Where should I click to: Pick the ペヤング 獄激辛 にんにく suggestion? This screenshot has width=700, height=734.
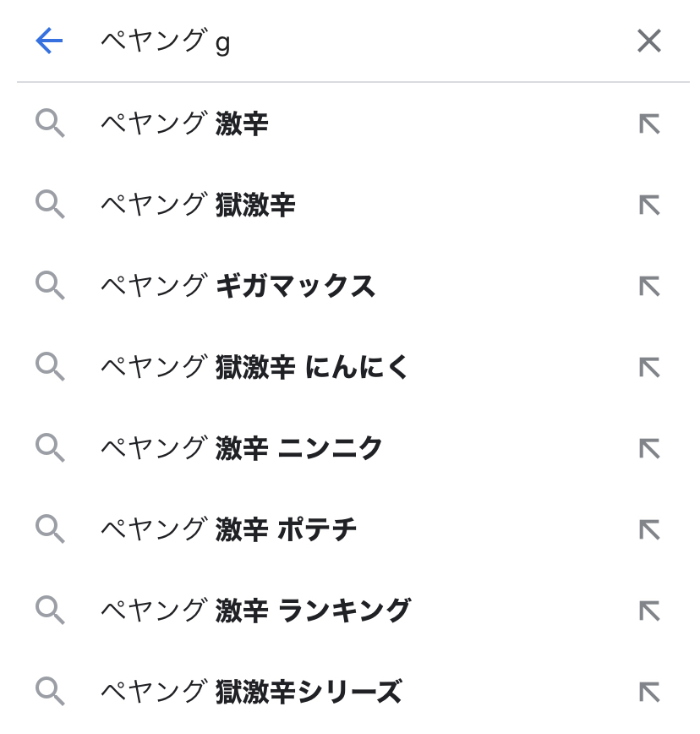pyautogui.click(x=254, y=367)
